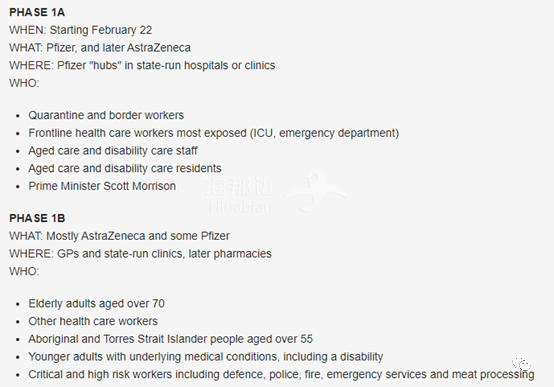Click 'Prime Minister Scott Morrison' bullet

tap(102, 186)
